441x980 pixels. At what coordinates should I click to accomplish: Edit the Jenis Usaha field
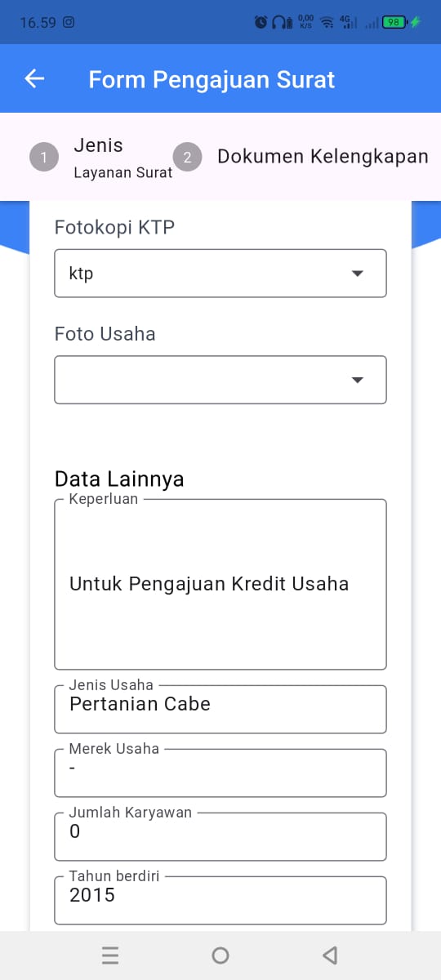(220, 708)
